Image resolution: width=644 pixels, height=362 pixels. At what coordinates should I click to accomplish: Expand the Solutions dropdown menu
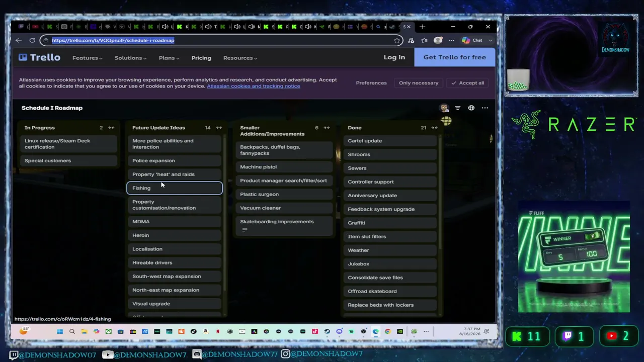point(130,58)
